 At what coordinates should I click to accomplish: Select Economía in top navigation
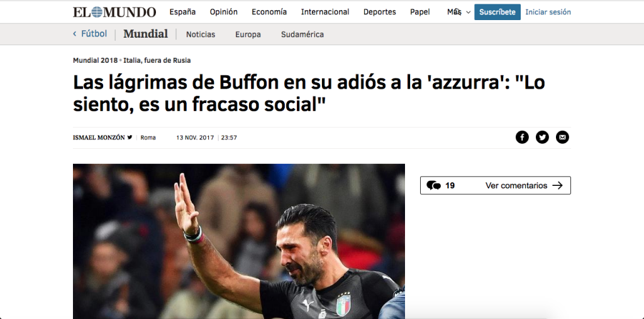tap(269, 12)
